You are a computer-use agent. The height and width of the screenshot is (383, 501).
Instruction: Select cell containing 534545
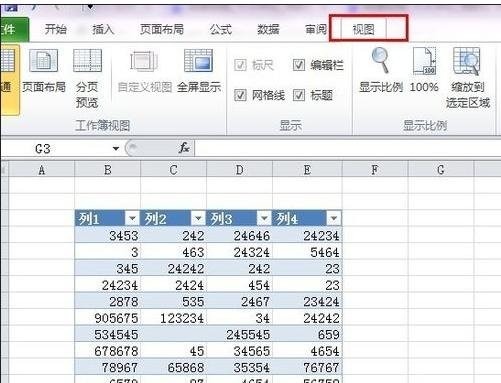pos(107,334)
